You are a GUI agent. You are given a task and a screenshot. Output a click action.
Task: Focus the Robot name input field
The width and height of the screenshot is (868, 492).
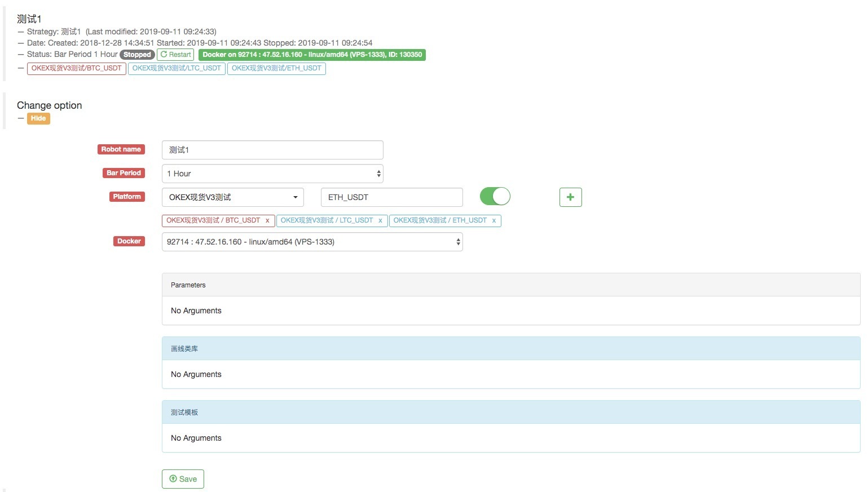click(272, 150)
